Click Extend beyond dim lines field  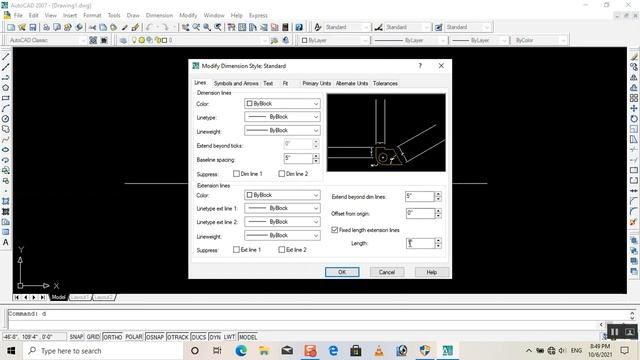[x=420, y=196]
